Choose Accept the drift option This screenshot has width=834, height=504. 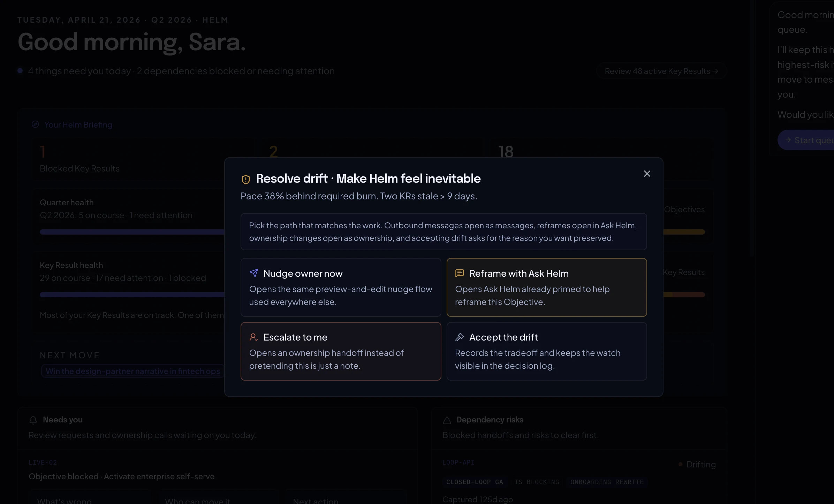pyautogui.click(x=547, y=351)
